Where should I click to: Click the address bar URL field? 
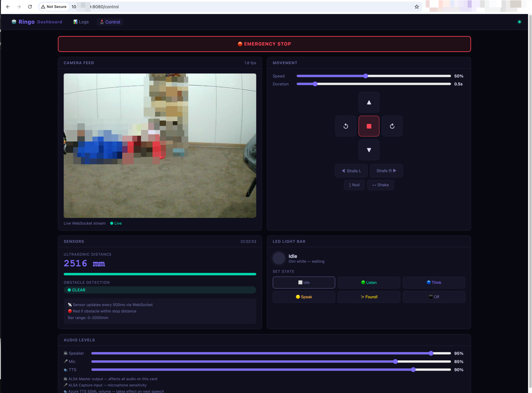coord(230,6)
